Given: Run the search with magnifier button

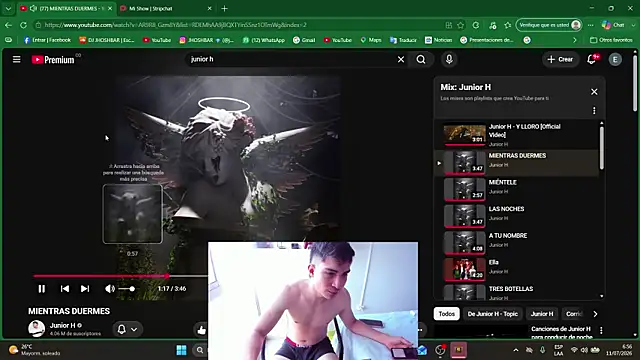Looking at the screenshot, I should coord(421,60).
